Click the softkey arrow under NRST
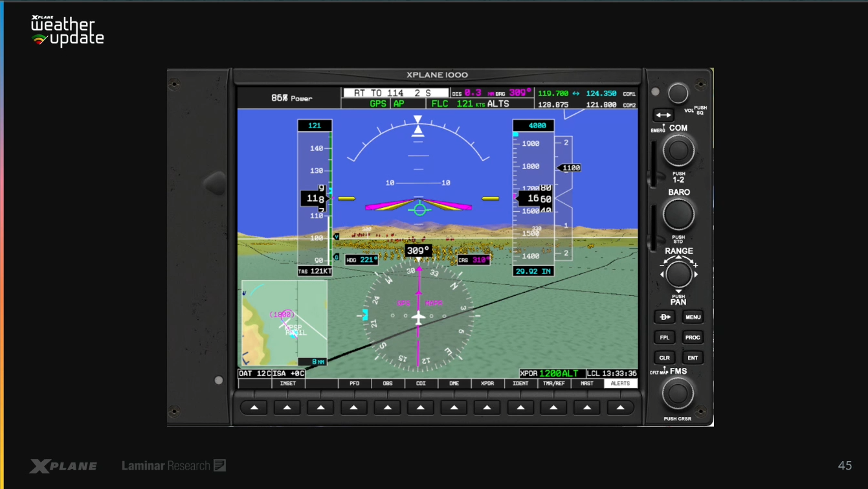This screenshot has height=489, width=868. click(x=587, y=407)
